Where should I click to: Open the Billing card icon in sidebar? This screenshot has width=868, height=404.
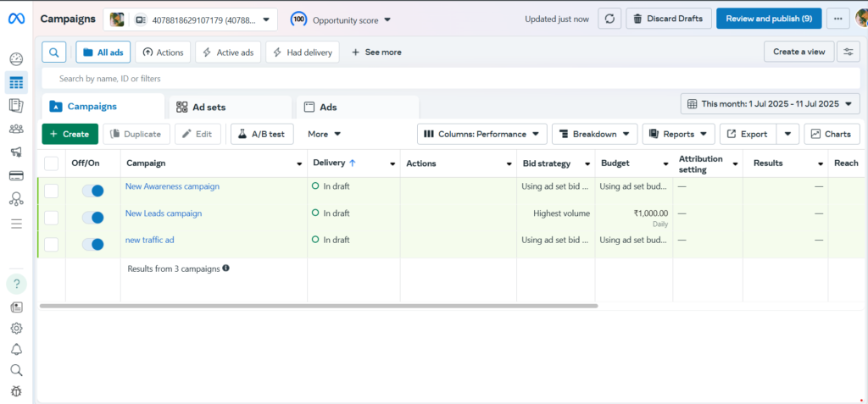16,176
